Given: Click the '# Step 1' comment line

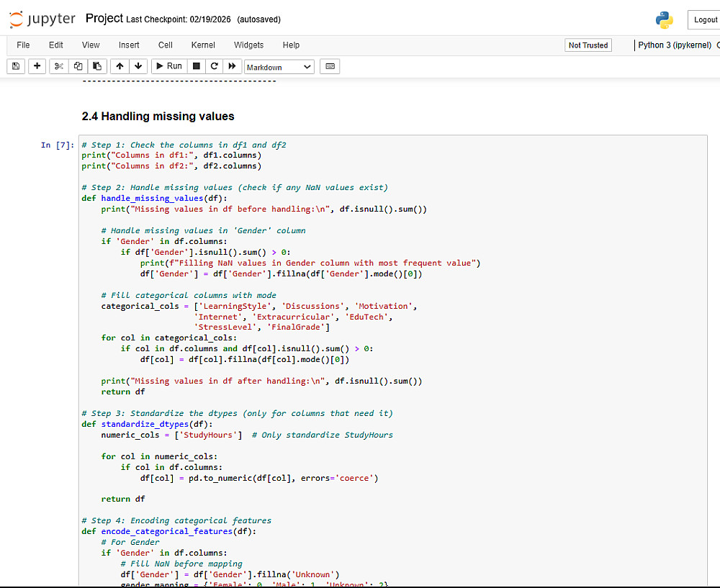Looking at the screenshot, I should (x=184, y=145).
